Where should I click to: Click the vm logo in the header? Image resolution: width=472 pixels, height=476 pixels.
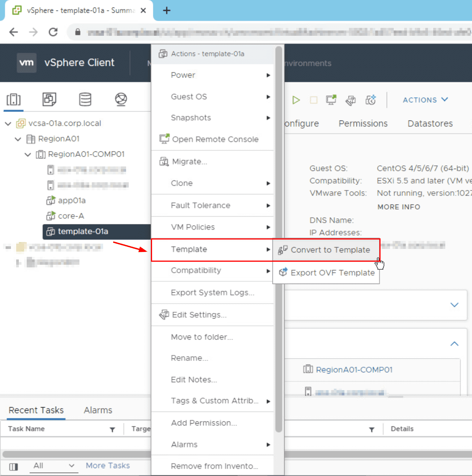tap(27, 63)
